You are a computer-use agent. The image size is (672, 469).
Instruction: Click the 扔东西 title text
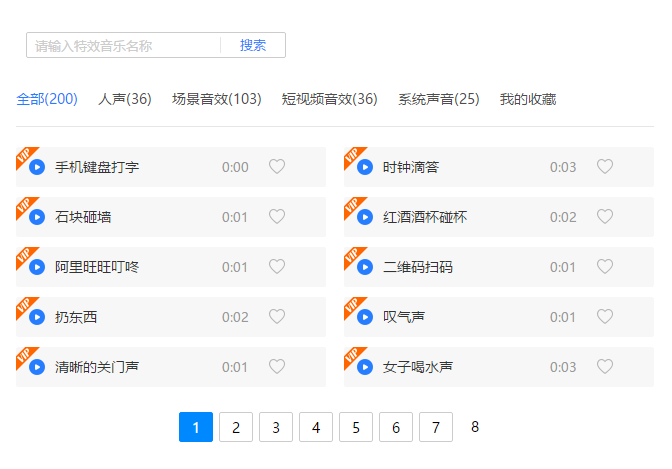tap(76, 317)
